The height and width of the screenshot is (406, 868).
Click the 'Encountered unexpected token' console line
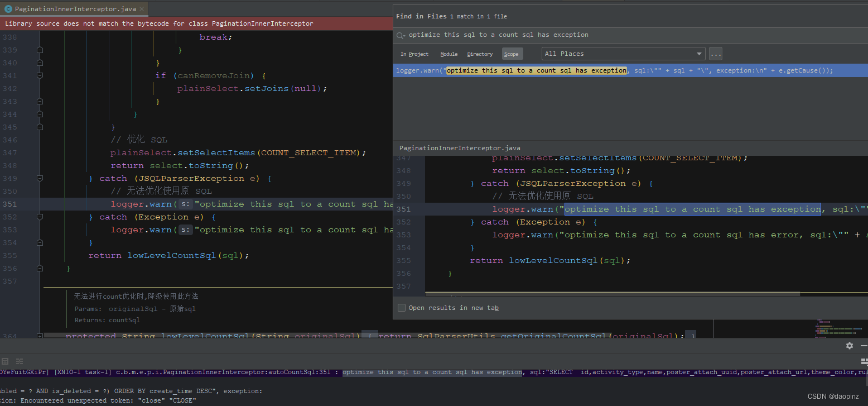[x=98, y=400]
